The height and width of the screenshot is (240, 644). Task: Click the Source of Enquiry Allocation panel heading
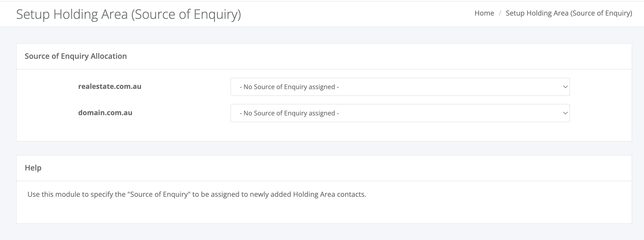click(x=76, y=56)
